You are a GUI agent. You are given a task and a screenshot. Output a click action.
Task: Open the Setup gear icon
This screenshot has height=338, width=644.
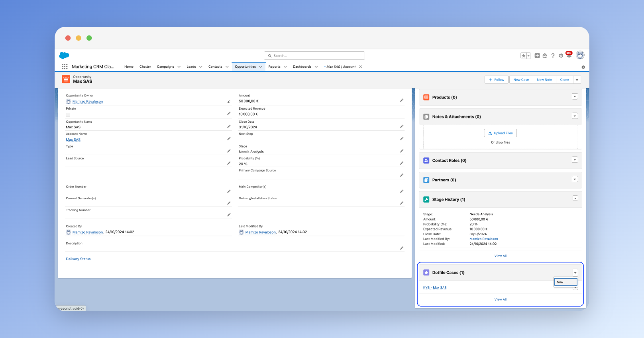(561, 56)
